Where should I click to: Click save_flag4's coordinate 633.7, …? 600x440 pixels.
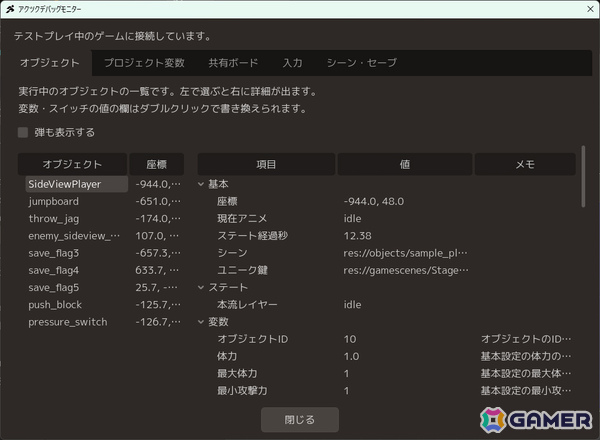[157, 270]
